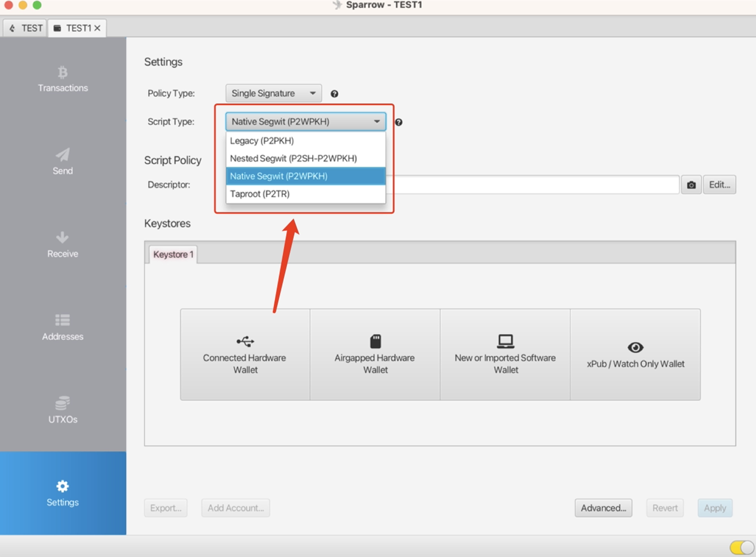Screen dimensions: 756x557
Task: Go to the Send page
Action: (63, 162)
